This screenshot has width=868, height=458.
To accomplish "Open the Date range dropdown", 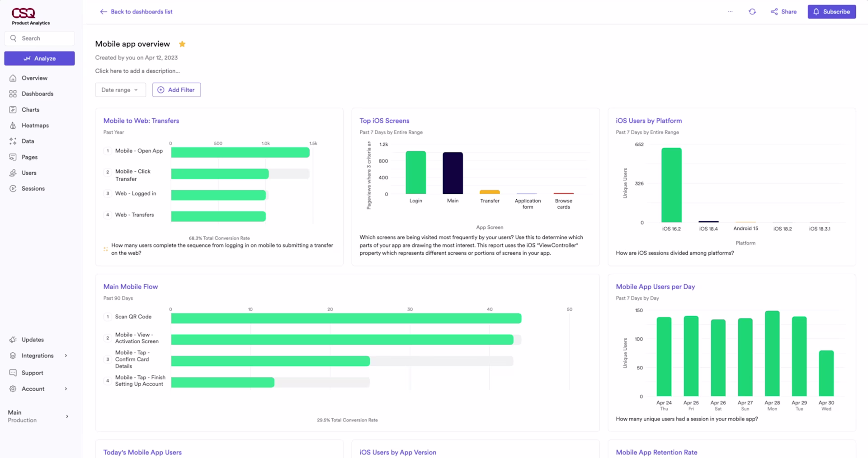I will point(120,89).
